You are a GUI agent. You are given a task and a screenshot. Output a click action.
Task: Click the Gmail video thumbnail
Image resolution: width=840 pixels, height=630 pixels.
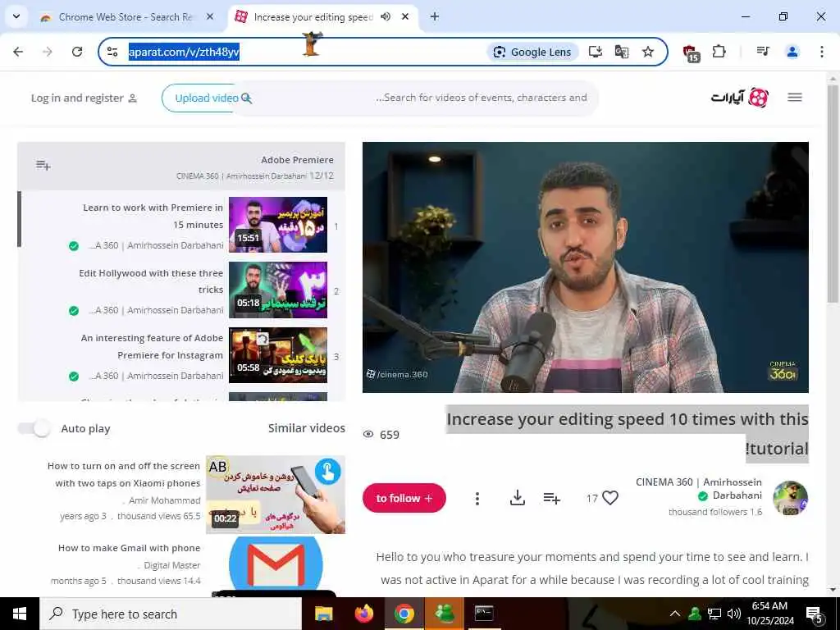[276, 566]
